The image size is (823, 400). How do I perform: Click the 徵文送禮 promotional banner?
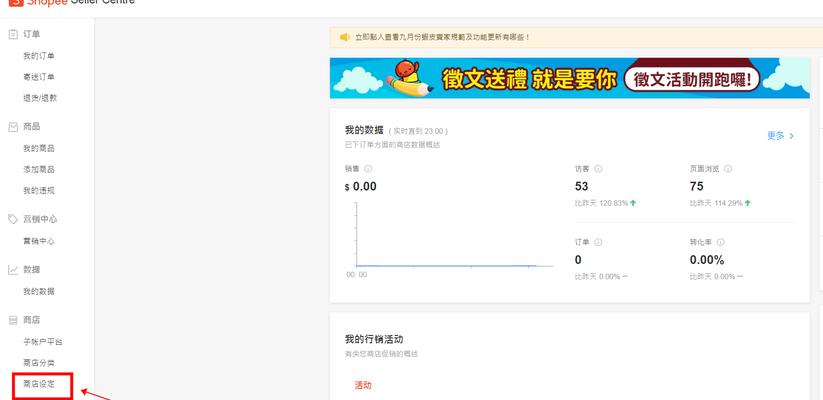tap(569, 78)
